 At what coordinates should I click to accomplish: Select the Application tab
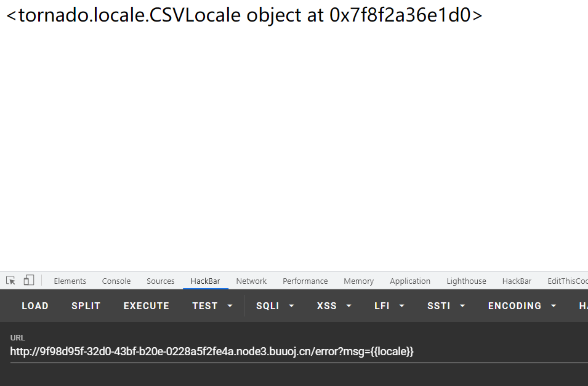click(x=410, y=281)
